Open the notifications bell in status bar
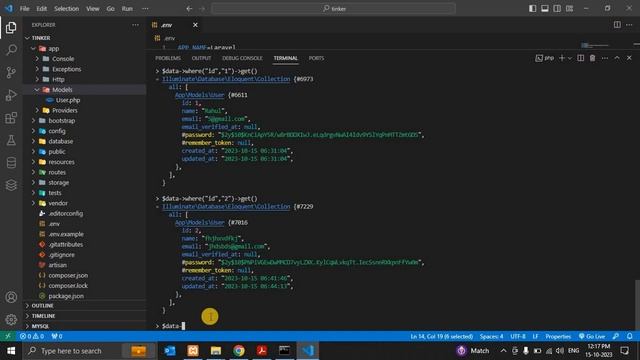640x360 pixels. point(629,336)
